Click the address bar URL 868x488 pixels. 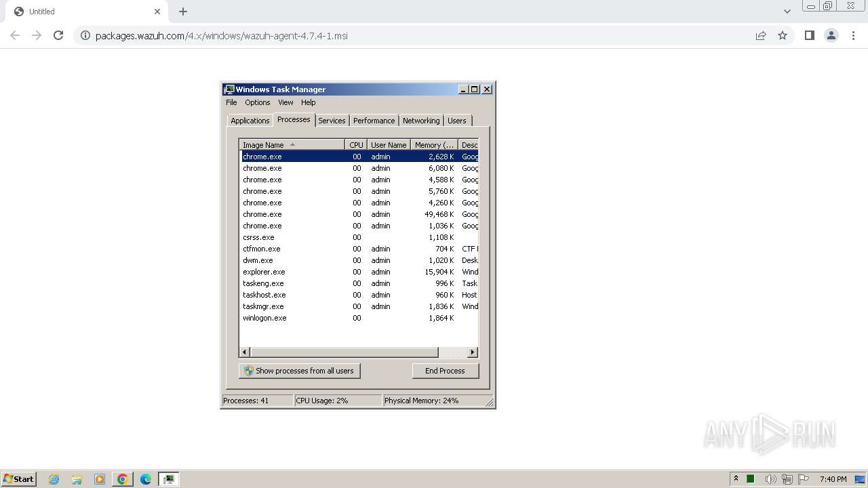(x=222, y=36)
